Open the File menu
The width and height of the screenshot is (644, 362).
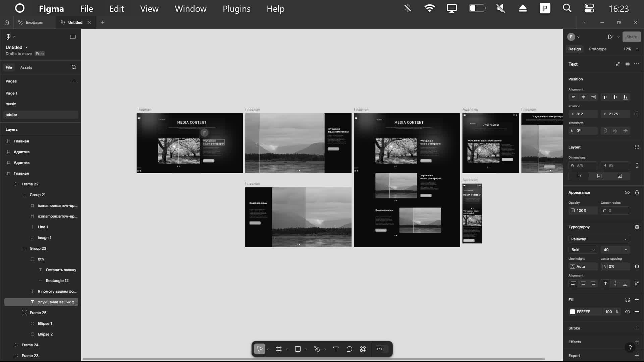[x=87, y=9]
